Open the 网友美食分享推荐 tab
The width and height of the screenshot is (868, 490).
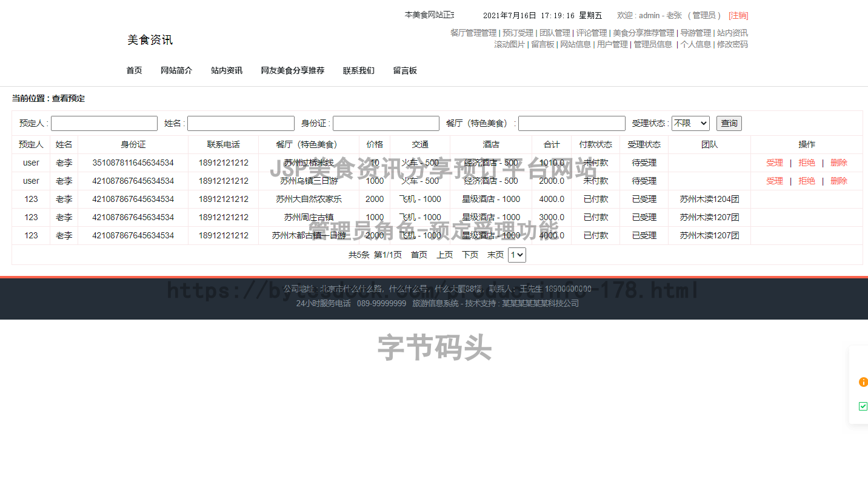tap(293, 70)
